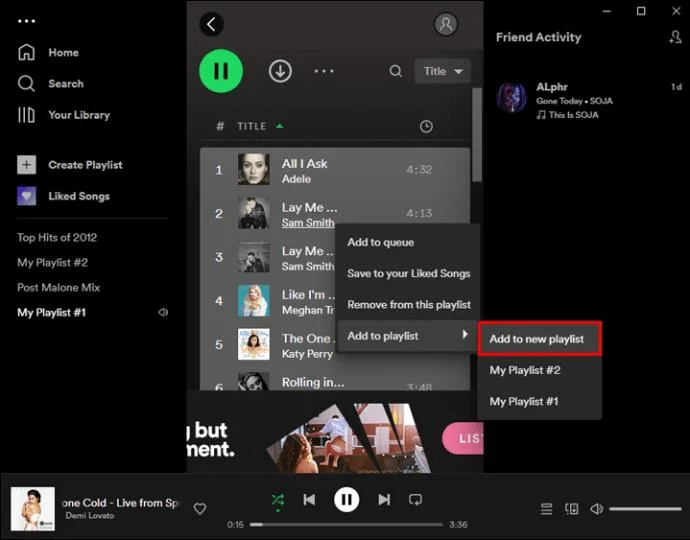The image size is (690, 540).
Task: Click the Create Playlist plus icon
Action: coord(26,165)
